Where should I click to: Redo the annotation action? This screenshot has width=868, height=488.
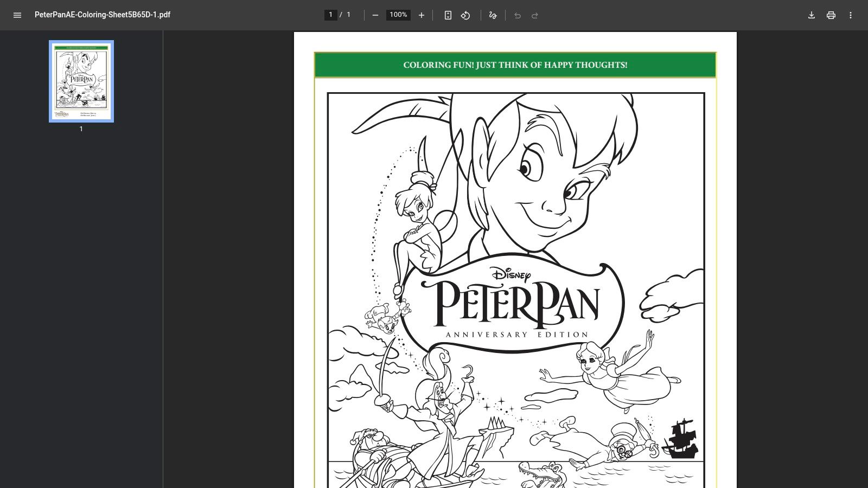pyautogui.click(x=535, y=15)
